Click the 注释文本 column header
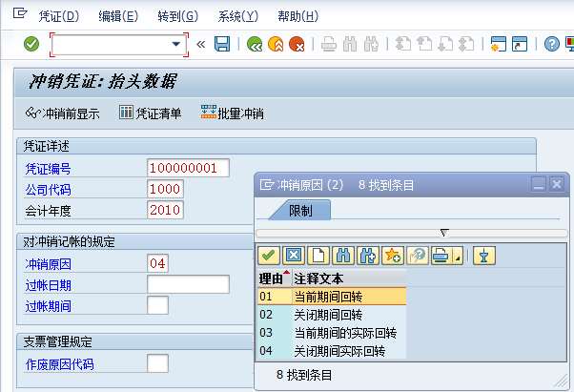The width and height of the screenshot is (574, 392). pos(349,279)
